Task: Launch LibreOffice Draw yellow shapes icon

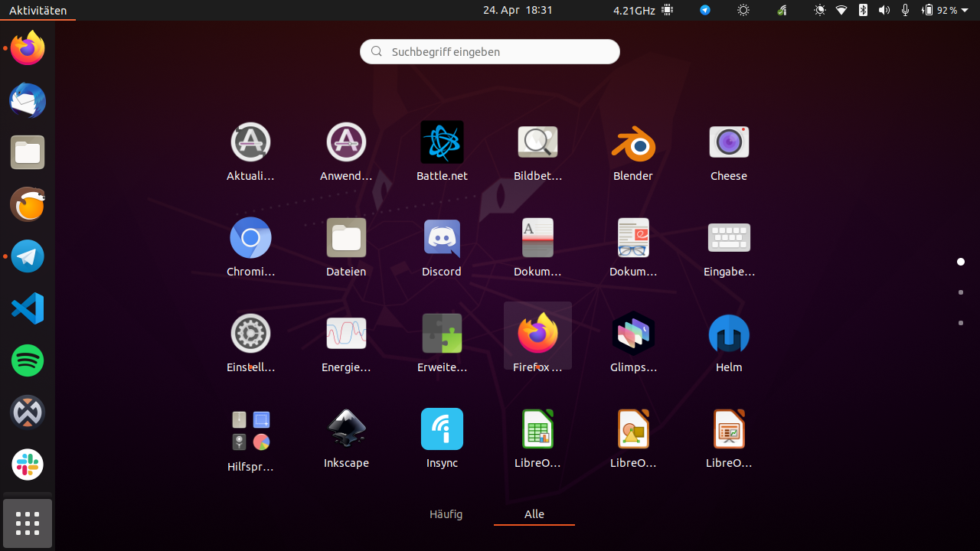Action: pos(633,438)
